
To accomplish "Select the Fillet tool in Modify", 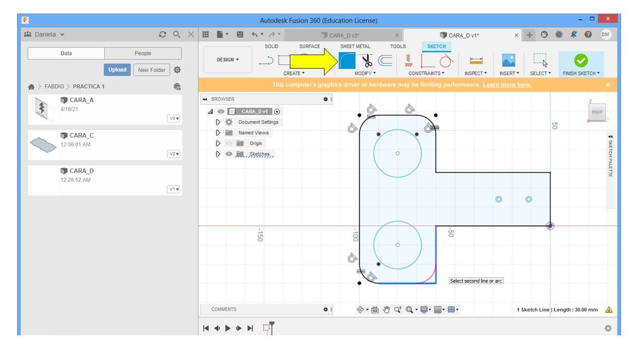I will [347, 60].
